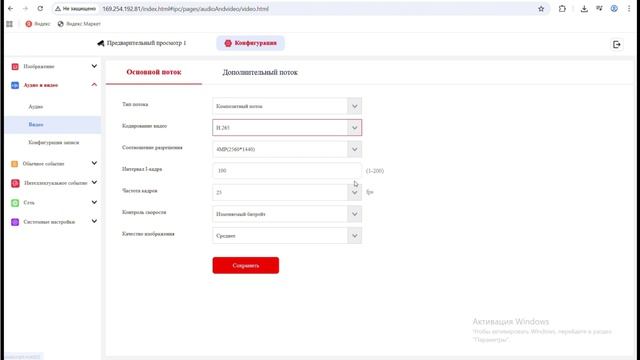
Task: Click the browser forward arrow
Action: coord(25,9)
